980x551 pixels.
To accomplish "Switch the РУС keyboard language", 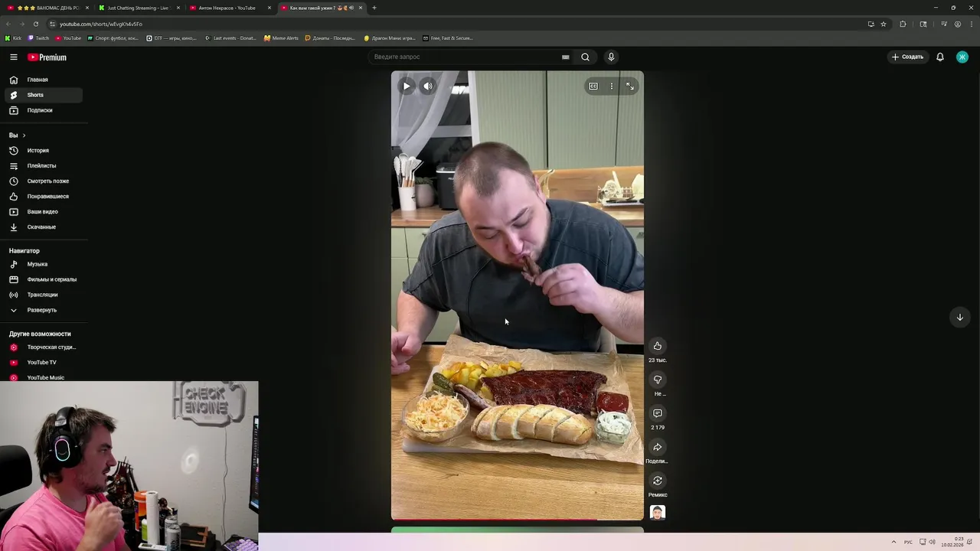I will pyautogui.click(x=908, y=542).
